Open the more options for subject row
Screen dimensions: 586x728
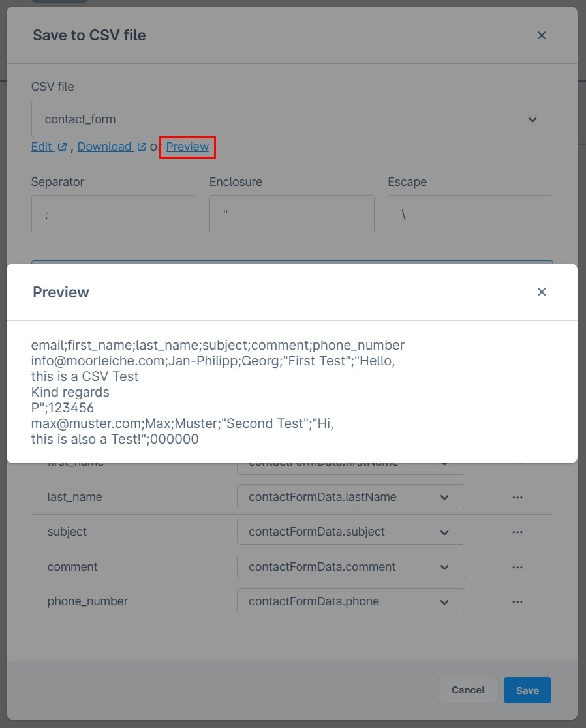517,532
